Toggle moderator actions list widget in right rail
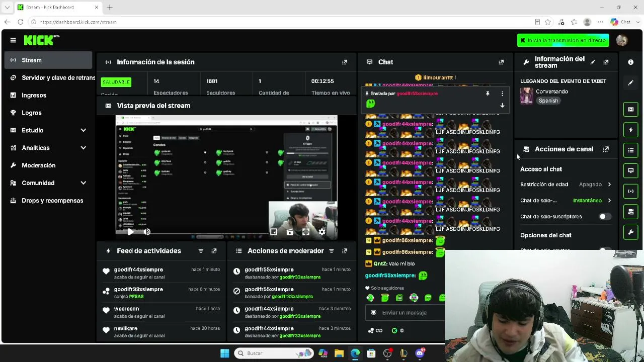Image resolution: width=644 pixels, height=362 pixels. pos(630,150)
